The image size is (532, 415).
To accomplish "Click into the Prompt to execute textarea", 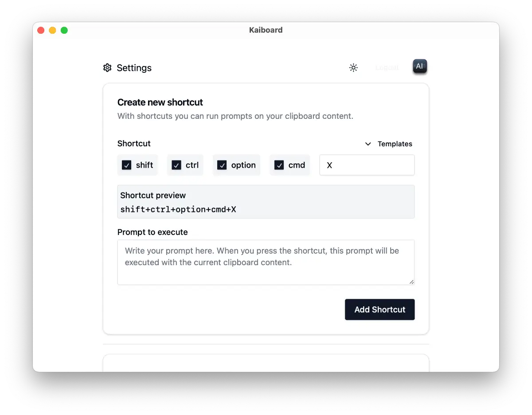I will pos(266,262).
